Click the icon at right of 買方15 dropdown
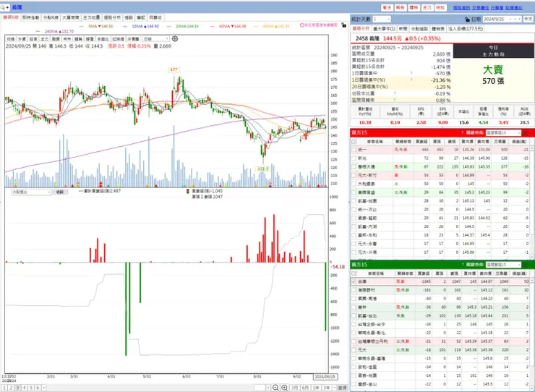Image resolution: width=535 pixels, height=392 pixels. pos(526,132)
